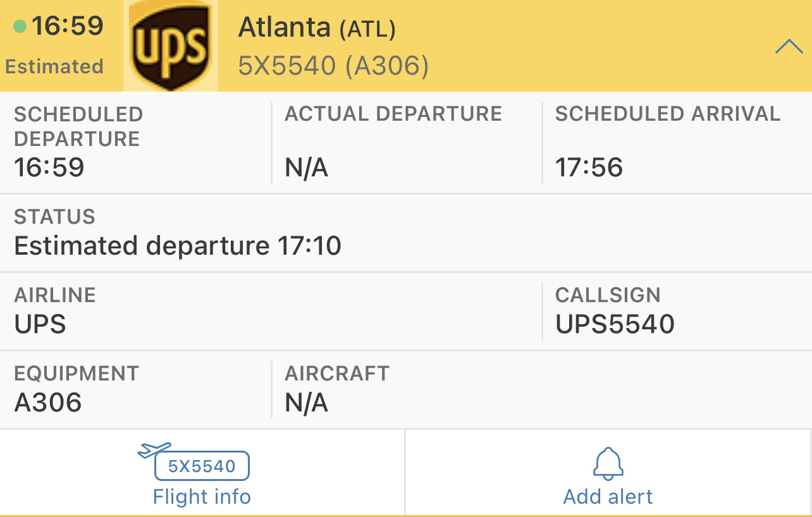Click the Estimated departure 17:10 status
This screenshot has width=812, height=517.
point(178,246)
